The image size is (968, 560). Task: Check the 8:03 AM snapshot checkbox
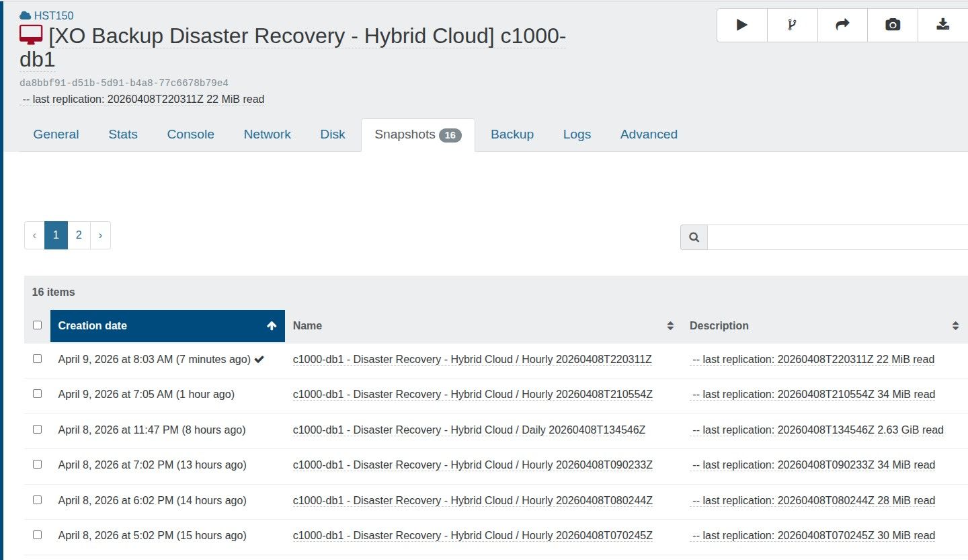click(x=37, y=359)
